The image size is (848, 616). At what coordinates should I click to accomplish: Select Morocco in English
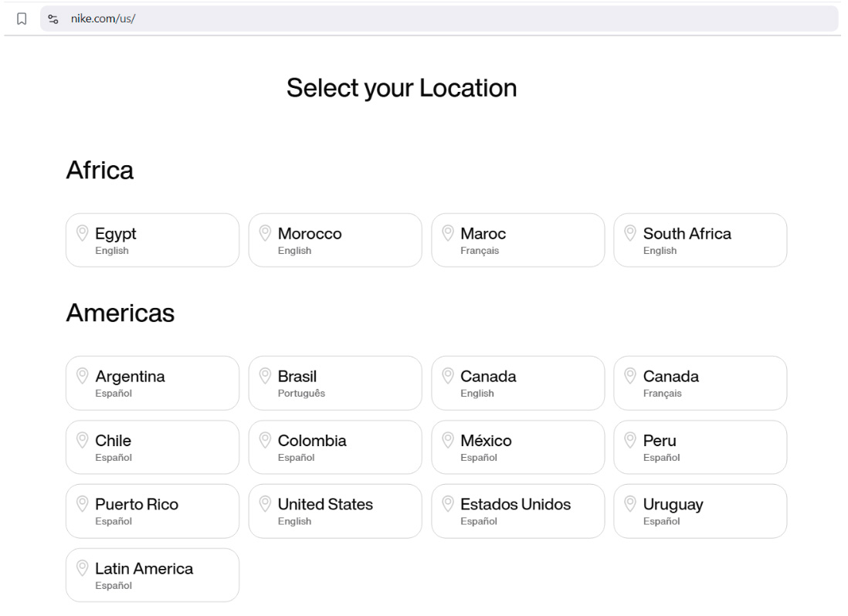334,240
